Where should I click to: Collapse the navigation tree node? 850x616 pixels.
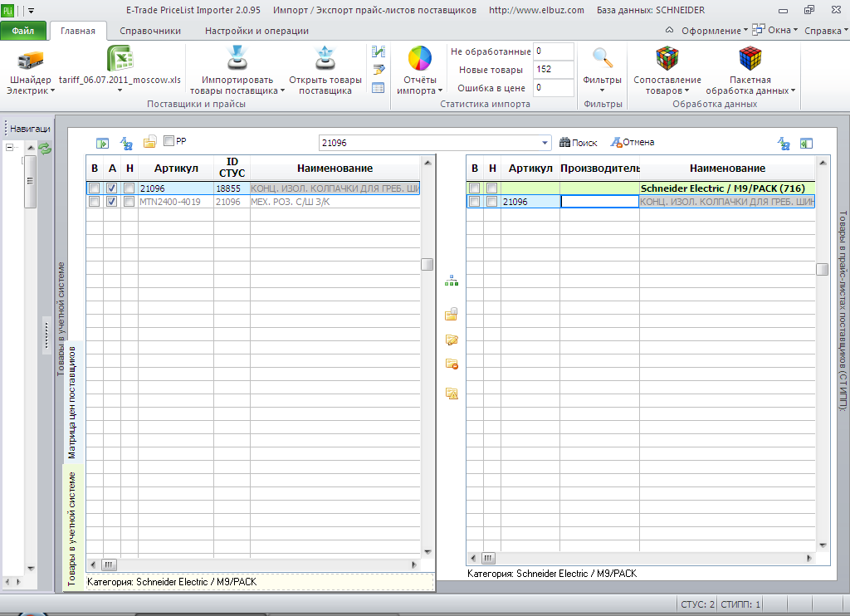9,147
